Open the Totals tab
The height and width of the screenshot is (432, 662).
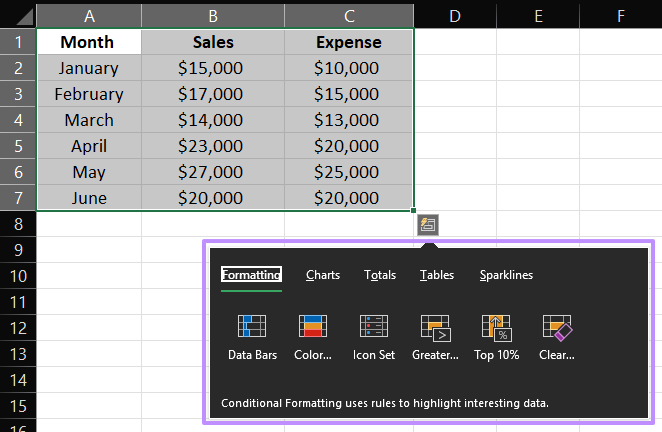coord(380,275)
